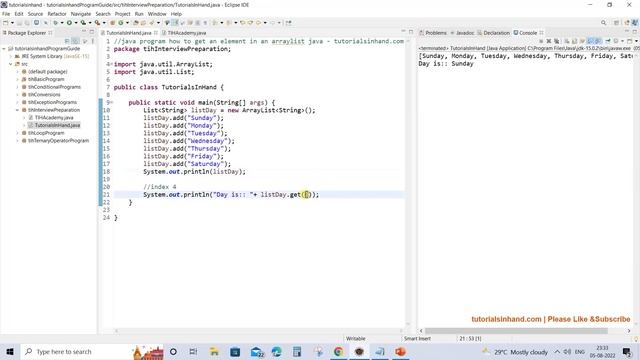Select tihTernaryOperatorProgram package
640x360 pixels.
pos(58,141)
